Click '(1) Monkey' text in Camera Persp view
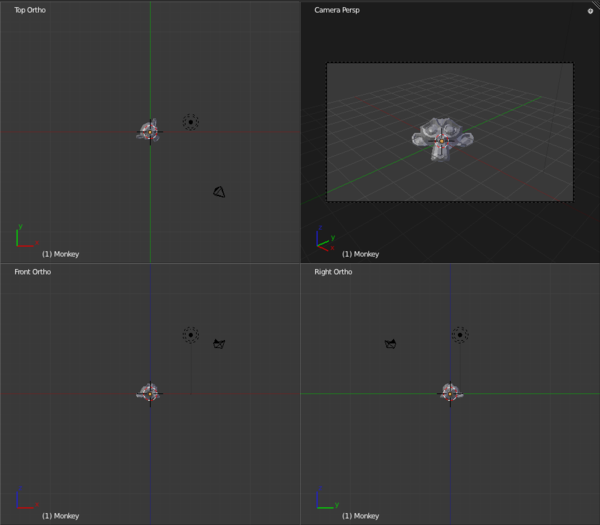The image size is (600, 525). click(x=360, y=254)
